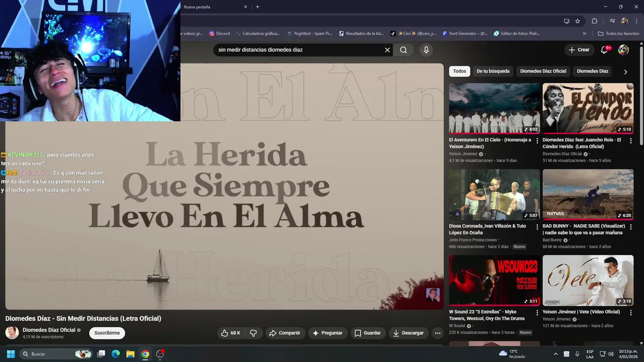Open options for El Cóndor Herido video
The height and width of the screenshot is (362, 644).
click(x=631, y=141)
